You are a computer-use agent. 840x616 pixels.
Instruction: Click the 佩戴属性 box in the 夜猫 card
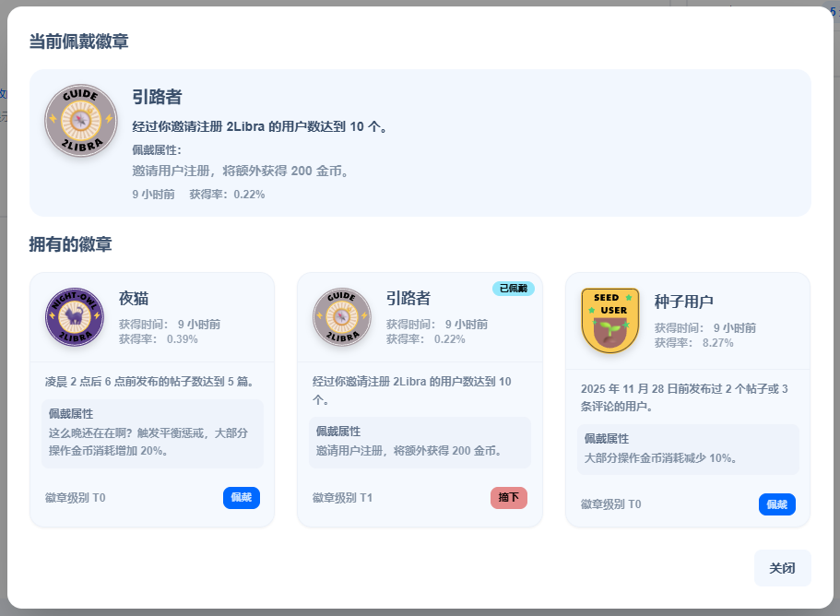tap(152, 432)
